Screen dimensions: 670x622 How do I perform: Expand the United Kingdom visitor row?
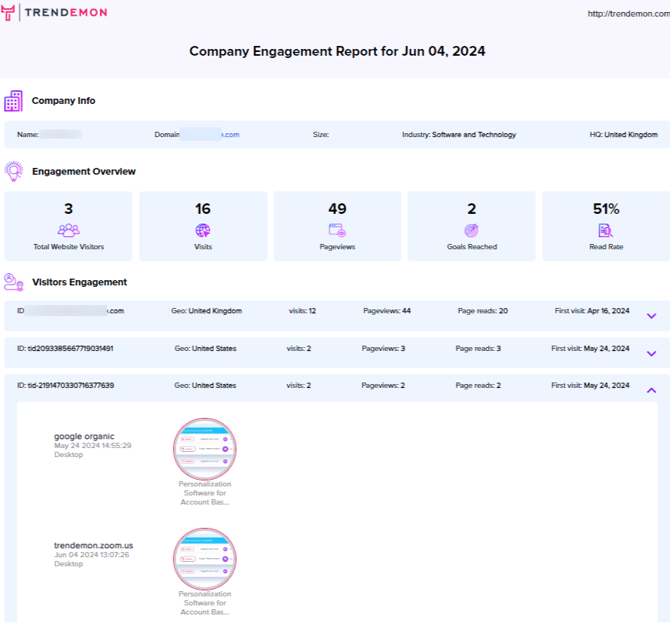[651, 316]
